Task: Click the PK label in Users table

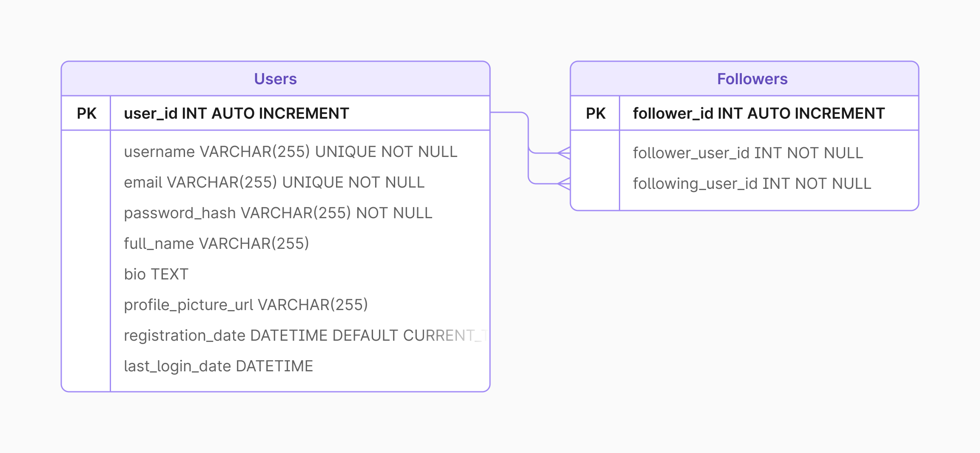Action: pos(86,114)
